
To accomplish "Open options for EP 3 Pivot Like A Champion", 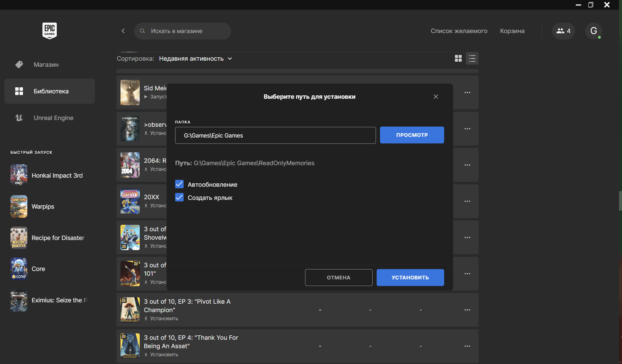I will coord(467,310).
